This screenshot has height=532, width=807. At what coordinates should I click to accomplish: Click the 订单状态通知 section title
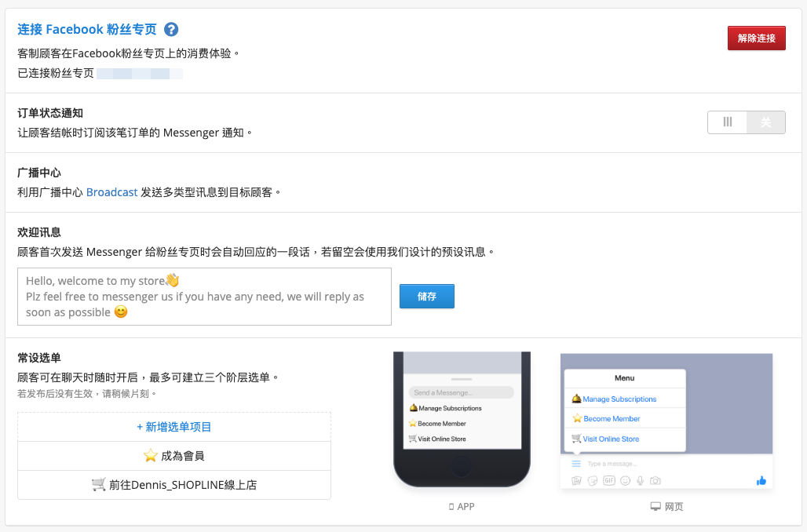[x=50, y=113]
